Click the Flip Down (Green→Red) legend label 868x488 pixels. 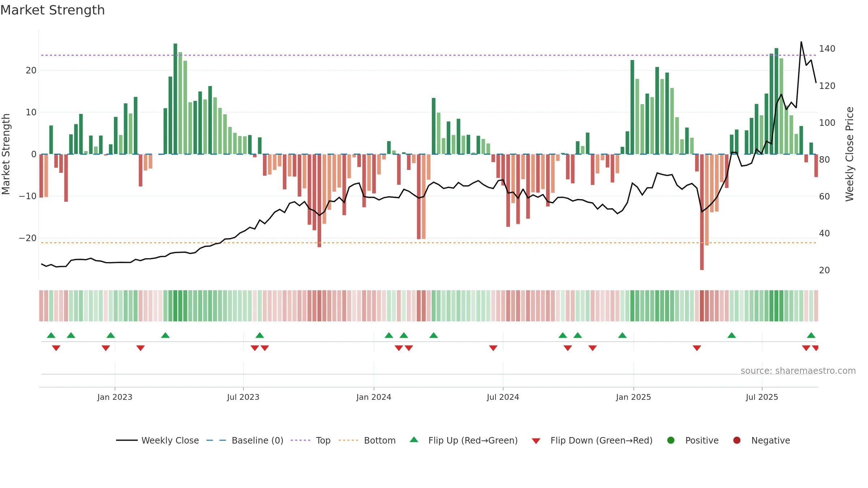(x=601, y=440)
